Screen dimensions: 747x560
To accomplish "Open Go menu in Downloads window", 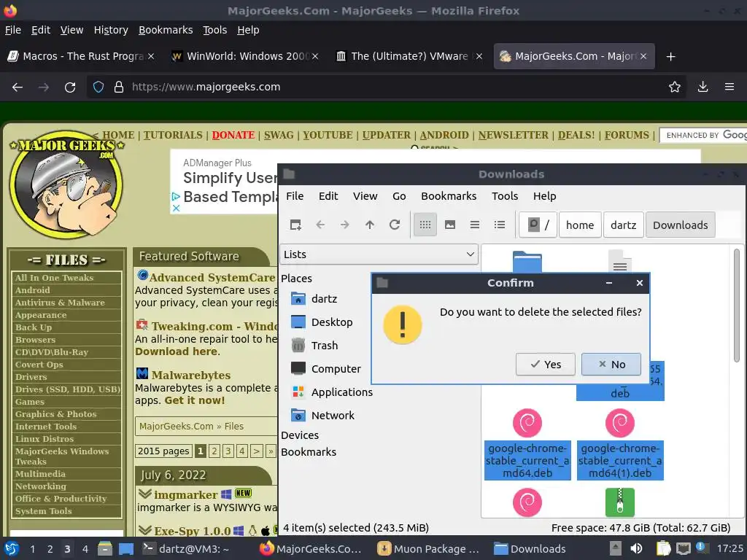I will coord(399,196).
